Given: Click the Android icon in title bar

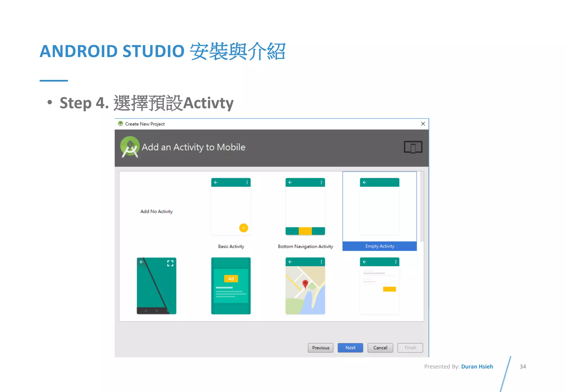Looking at the screenshot, I should click(x=120, y=124).
